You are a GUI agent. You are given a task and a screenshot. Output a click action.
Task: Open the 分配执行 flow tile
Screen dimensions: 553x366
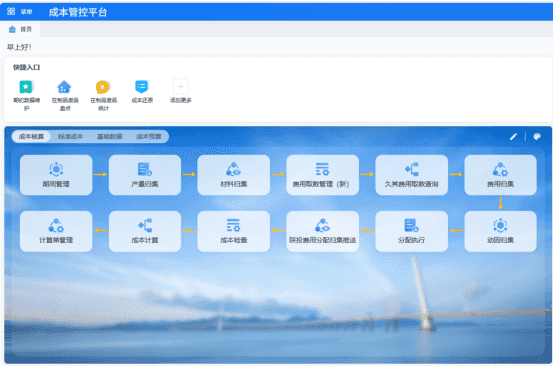[412, 231]
